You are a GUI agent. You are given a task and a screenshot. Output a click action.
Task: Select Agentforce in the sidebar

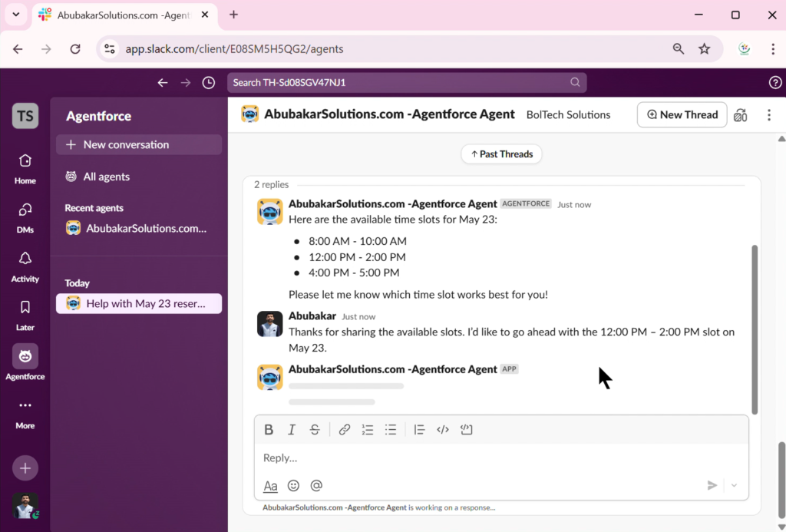25,362
